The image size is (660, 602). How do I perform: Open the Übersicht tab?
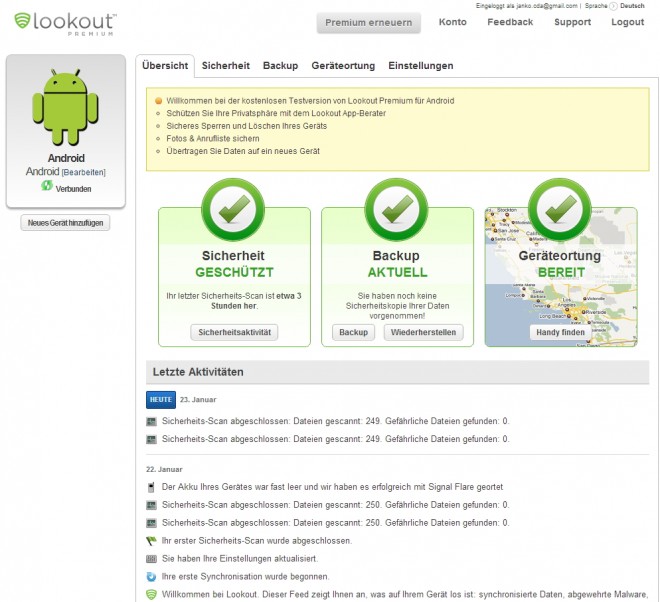pos(165,66)
